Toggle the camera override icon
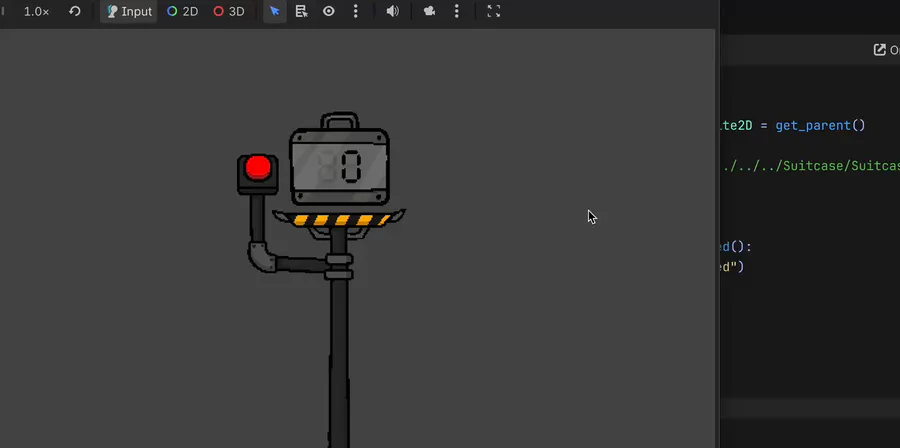This screenshot has width=900, height=448. pos(429,11)
